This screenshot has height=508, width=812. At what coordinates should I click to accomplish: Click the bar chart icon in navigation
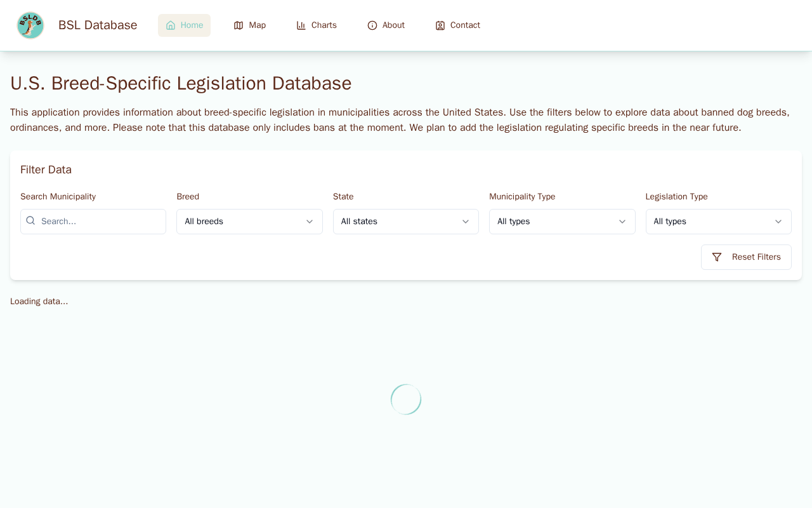coord(301,25)
